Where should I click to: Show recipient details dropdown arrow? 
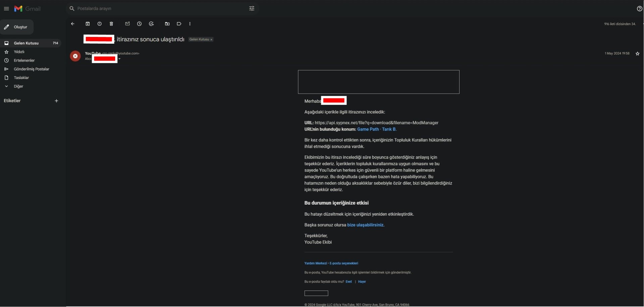[119, 59]
